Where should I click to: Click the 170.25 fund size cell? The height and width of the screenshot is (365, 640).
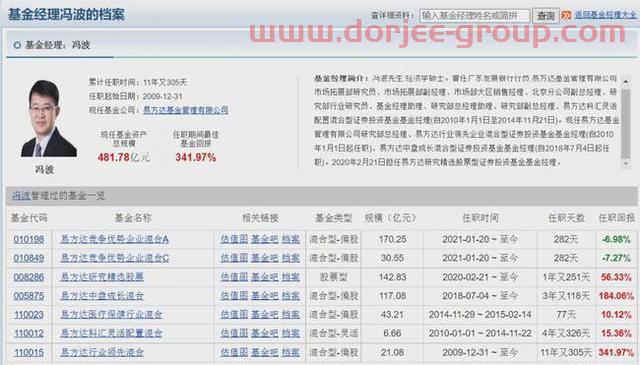[392, 239]
